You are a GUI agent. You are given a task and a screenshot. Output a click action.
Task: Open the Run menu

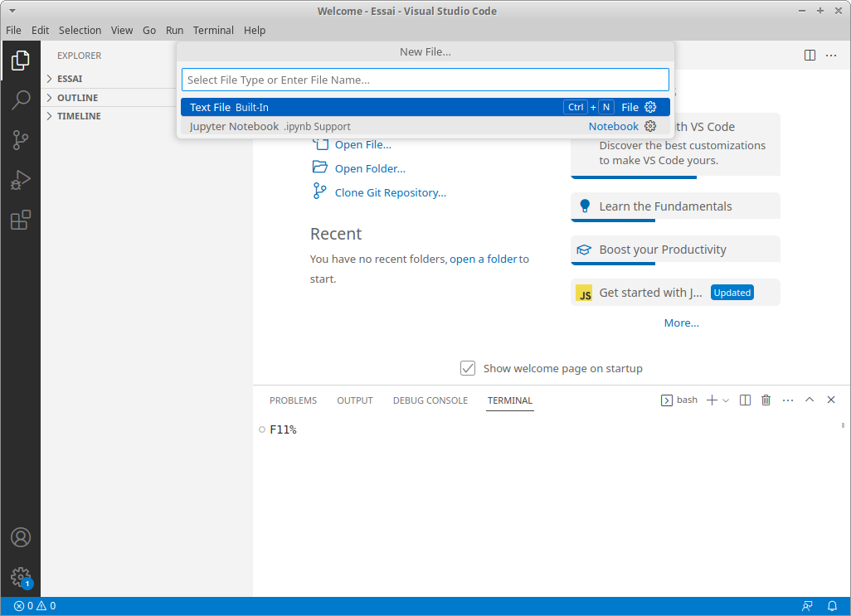[174, 31]
